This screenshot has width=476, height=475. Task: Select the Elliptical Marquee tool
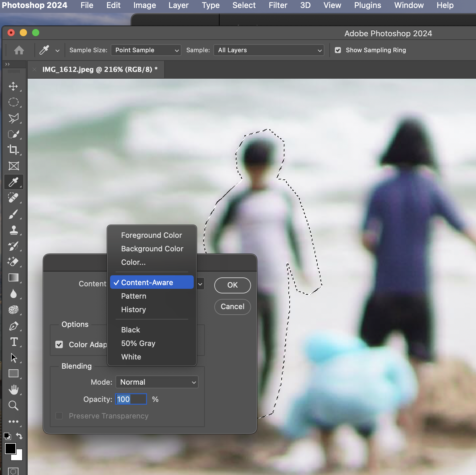click(13, 102)
